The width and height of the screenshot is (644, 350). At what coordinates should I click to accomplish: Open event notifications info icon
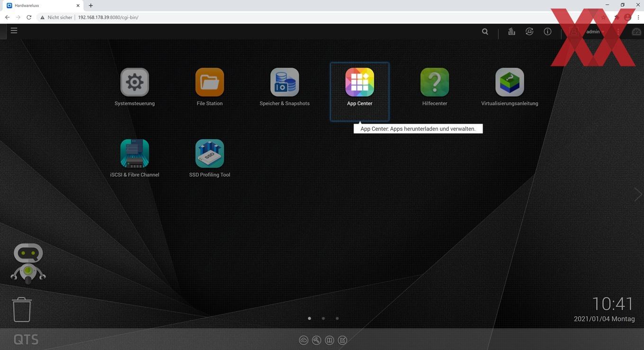547,32
